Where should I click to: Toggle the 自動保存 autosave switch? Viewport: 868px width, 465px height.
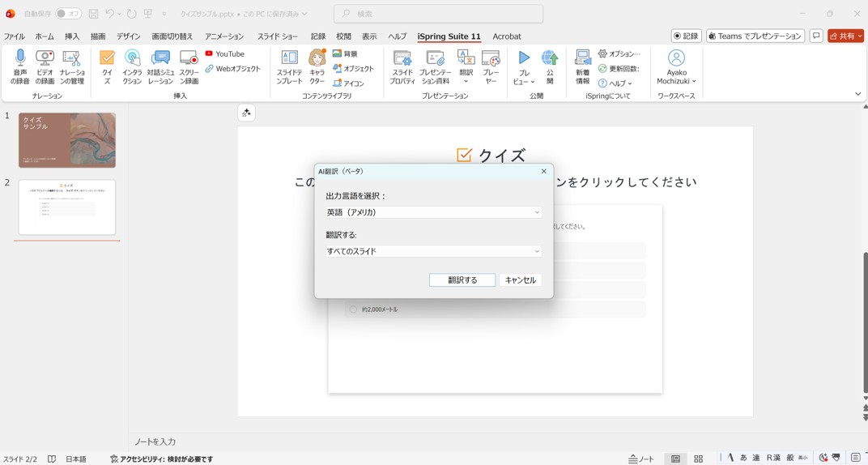[68, 14]
